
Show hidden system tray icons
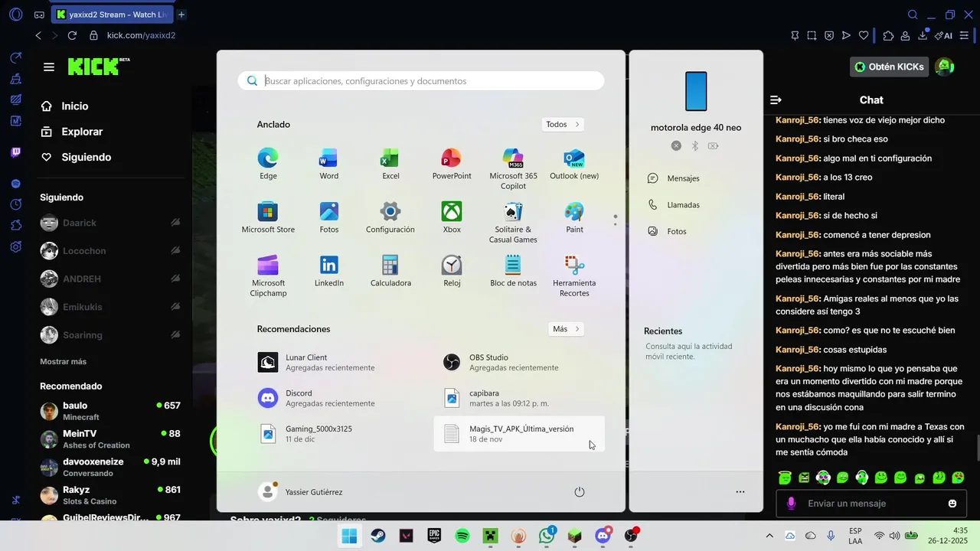[x=769, y=536]
